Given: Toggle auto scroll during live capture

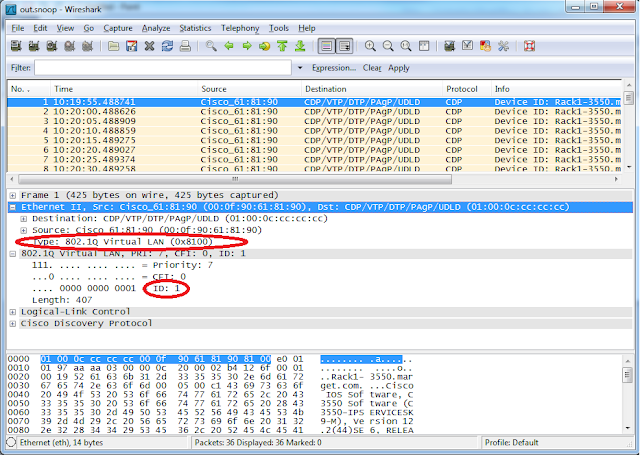Looking at the screenshot, I should click(344, 46).
